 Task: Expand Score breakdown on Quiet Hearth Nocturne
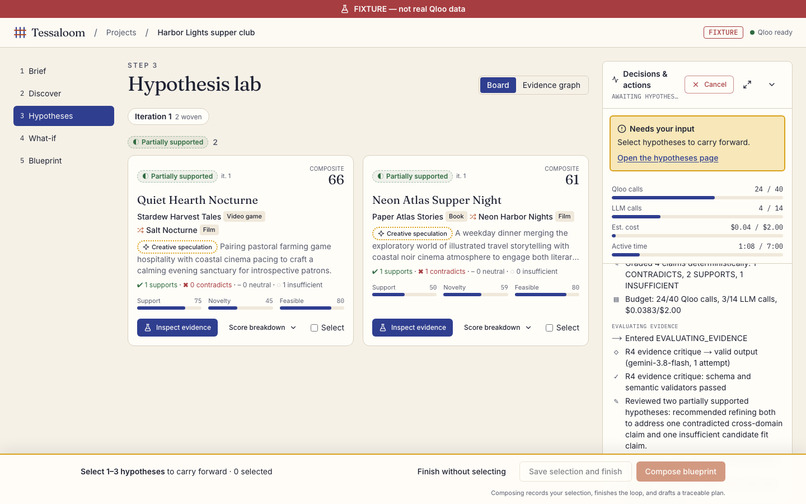pos(262,328)
